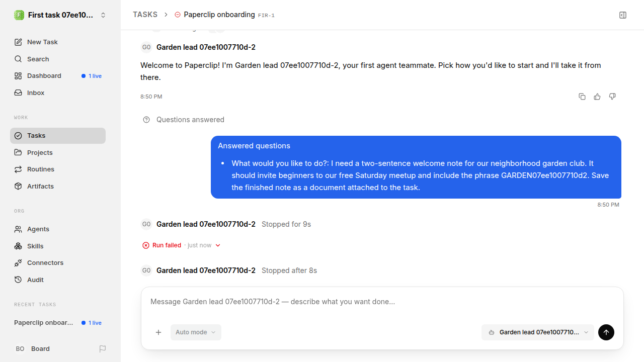Expand the Run failed details chevron
Viewport: 644px width, 362px height.
218,245
